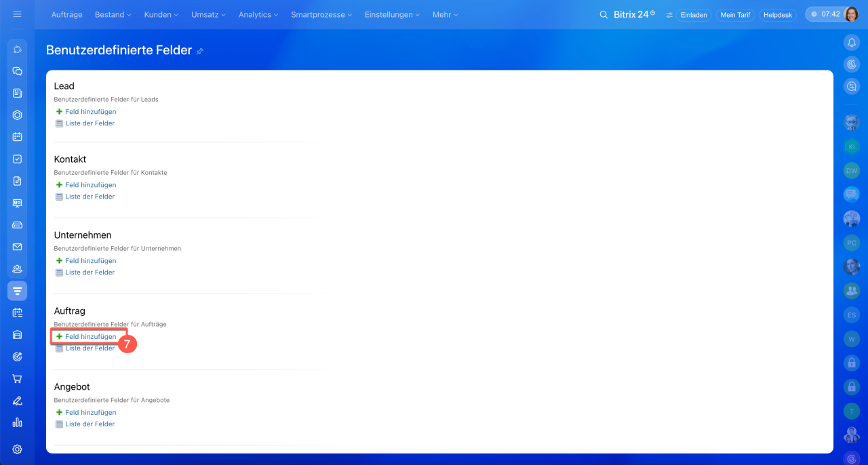The image size is (868, 465).
Task: Open the news feed icon in left sidebar
Action: click(x=18, y=93)
